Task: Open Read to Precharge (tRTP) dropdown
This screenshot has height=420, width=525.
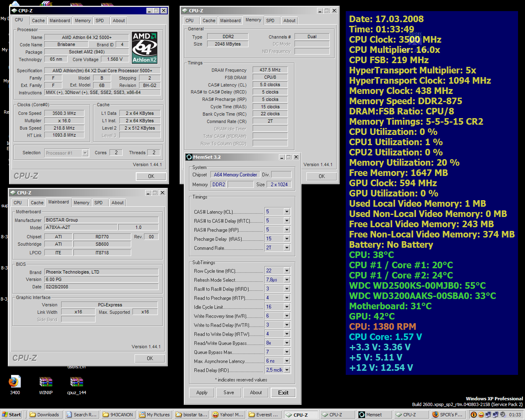Action: tap(287, 298)
